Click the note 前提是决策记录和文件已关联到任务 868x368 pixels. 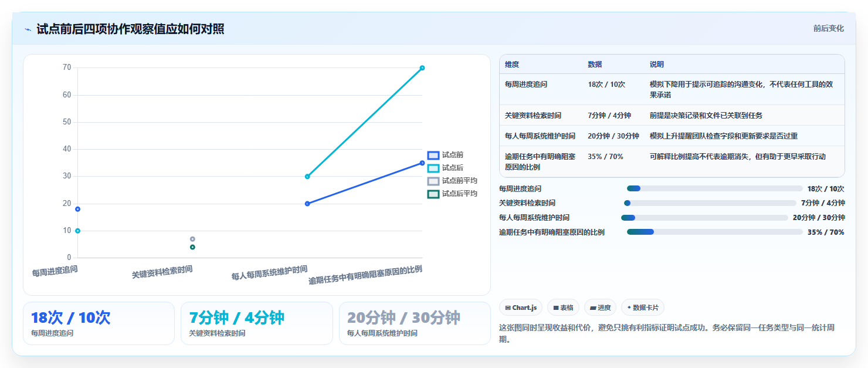coord(706,116)
